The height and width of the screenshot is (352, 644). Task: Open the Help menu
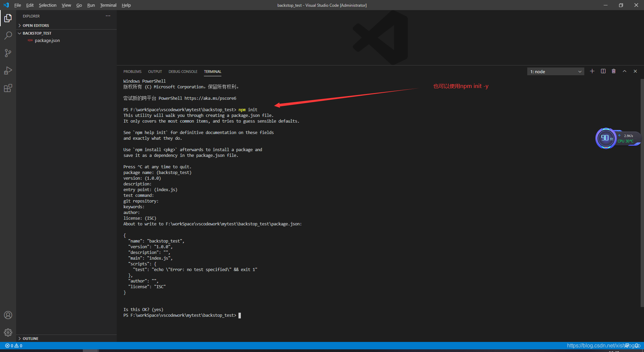click(126, 5)
